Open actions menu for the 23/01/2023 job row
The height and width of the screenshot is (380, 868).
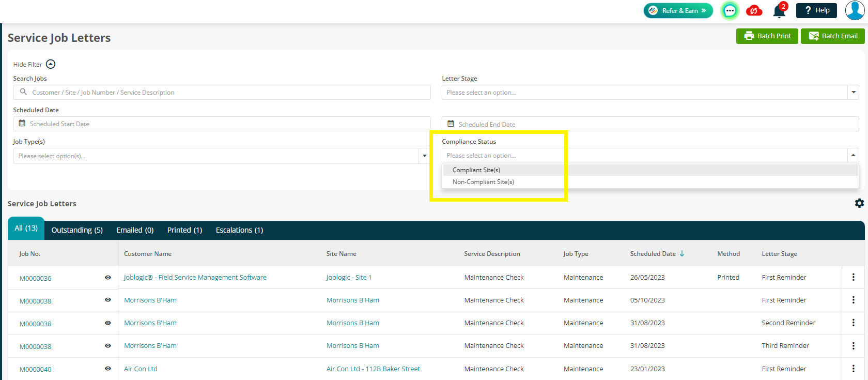coord(853,369)
